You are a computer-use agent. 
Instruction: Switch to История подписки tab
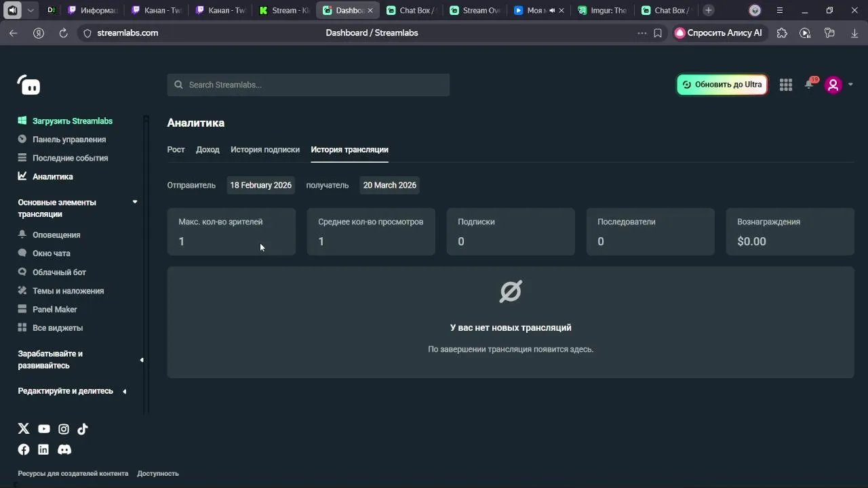pos(265,150)
